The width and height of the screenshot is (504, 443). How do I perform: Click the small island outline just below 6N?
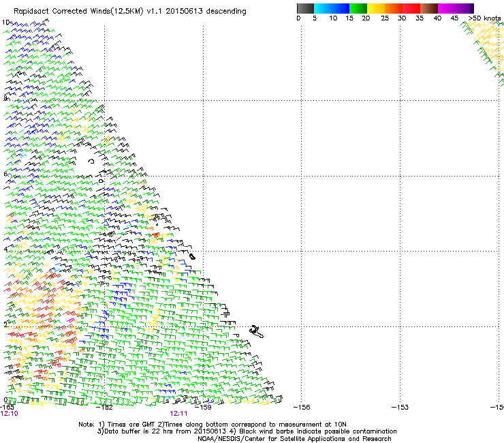pyautogui.click(x=101, y=181)
